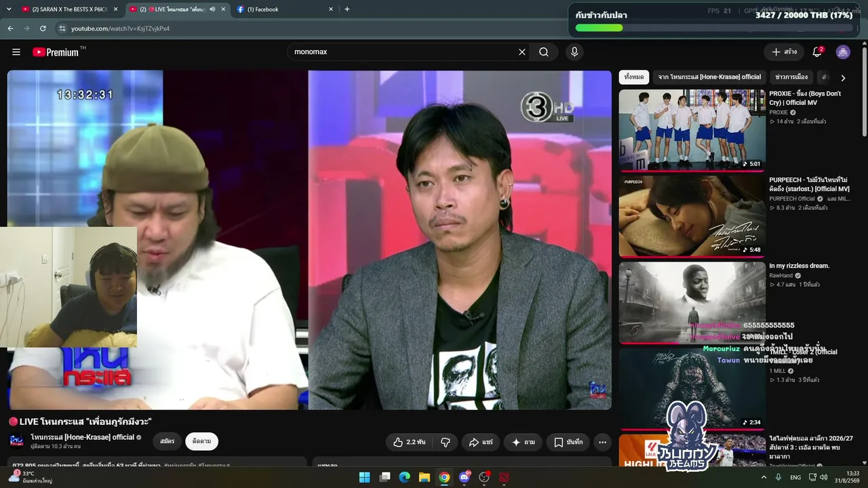Open File Explorer from the taskbar
Viewport: 868px width, 488px height.
click(424, 477)
